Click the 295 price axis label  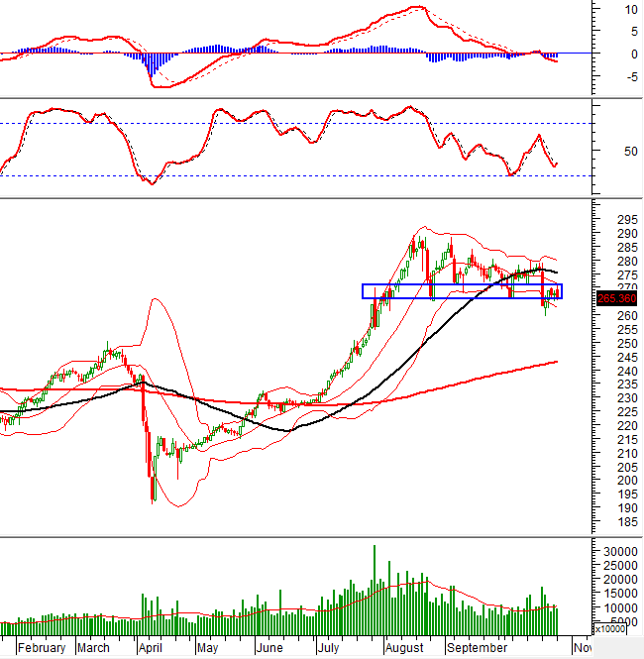[x=614, y=219]
